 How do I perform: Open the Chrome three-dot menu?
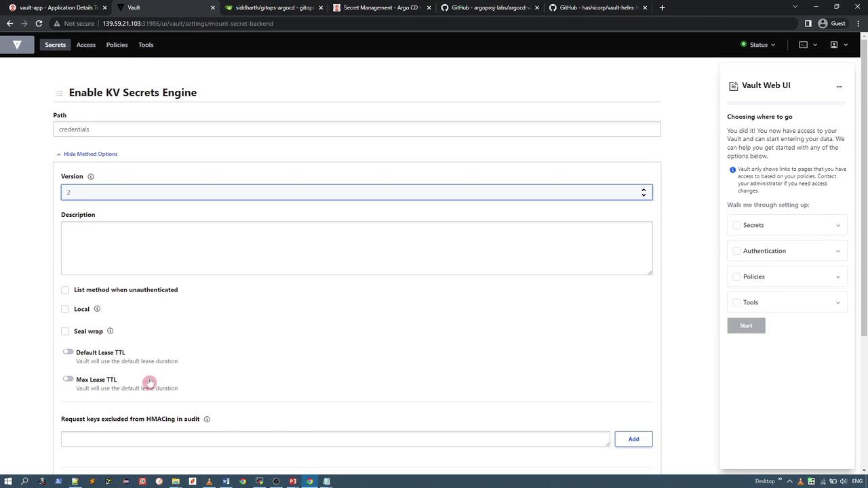858,24
